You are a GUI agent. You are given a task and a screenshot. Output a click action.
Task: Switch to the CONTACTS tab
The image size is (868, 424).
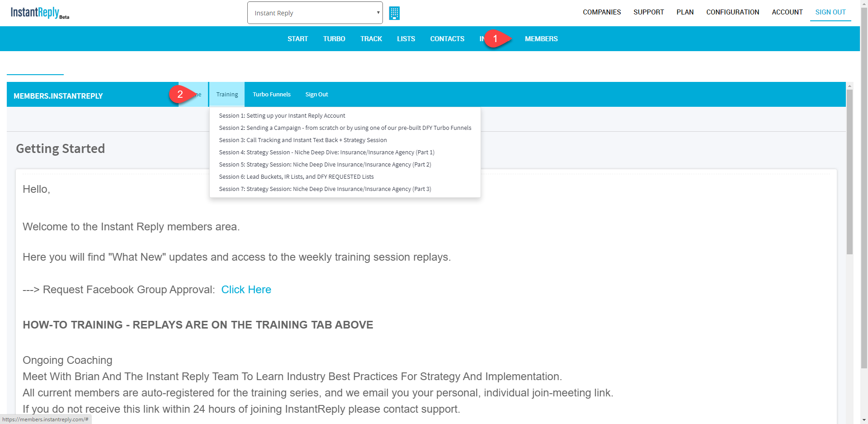(x=447, y=39)
